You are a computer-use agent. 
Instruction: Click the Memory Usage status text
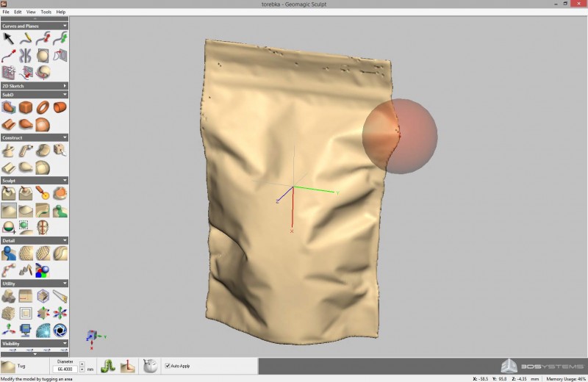(565, 379)
